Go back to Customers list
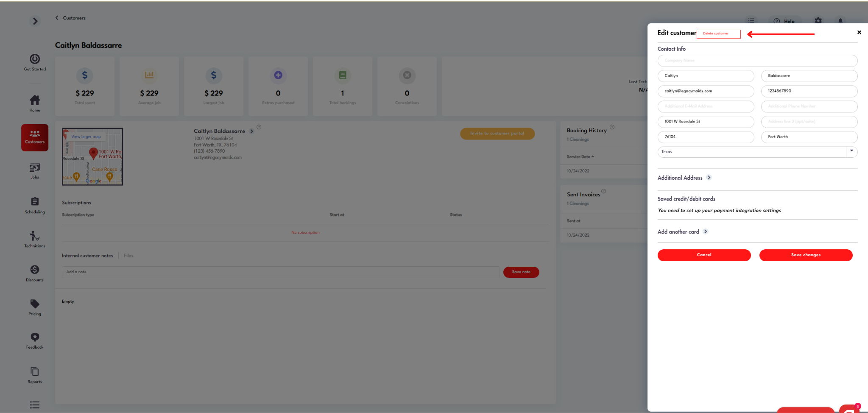Viewport: 868px width, 413px height. coord(70,18)
